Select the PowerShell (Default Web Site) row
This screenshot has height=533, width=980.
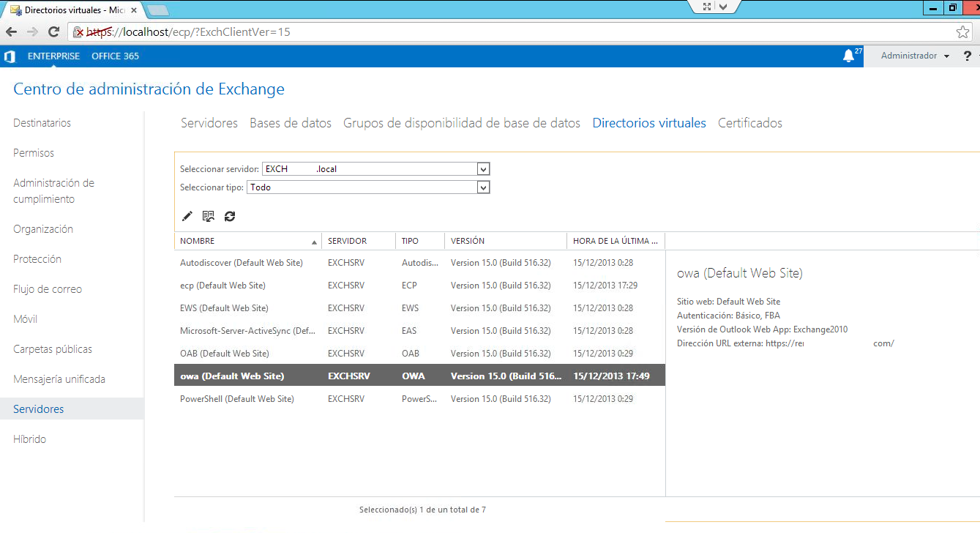[x=419, y=398]
